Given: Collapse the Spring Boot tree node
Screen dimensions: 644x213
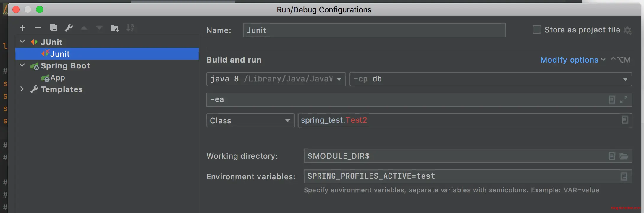Looking at the screenshot, I should click(22, 65).
